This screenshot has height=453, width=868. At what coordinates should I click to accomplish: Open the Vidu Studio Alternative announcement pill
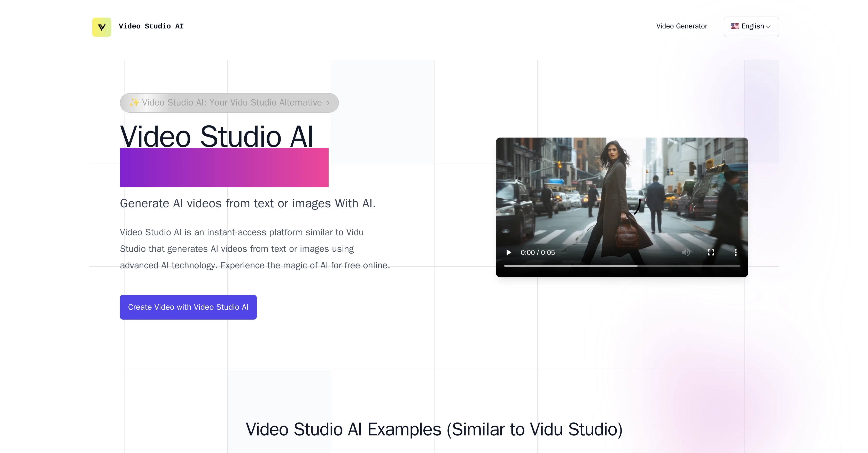tap(229, 103)
